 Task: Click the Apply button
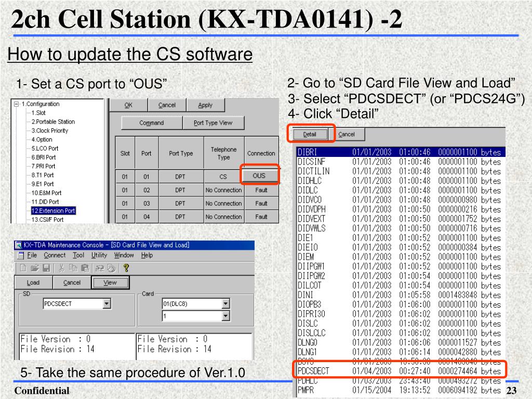pyautogui.click(x=205, y=105)
